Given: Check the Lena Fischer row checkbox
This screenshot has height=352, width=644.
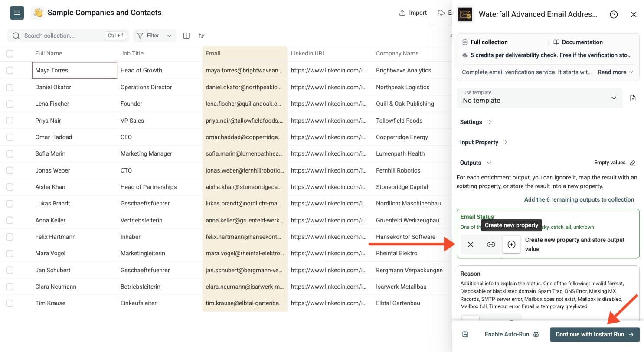Looking at the screenshot, I should pyautogui.click(x=10, y=104).
